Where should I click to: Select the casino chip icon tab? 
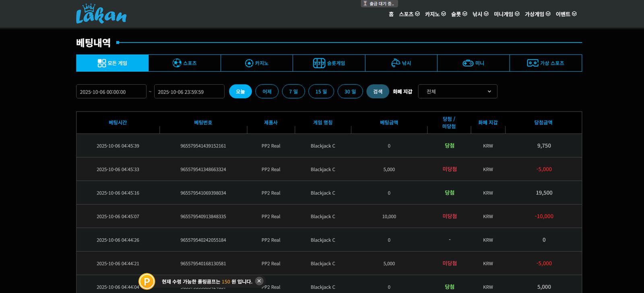(249, 63)
